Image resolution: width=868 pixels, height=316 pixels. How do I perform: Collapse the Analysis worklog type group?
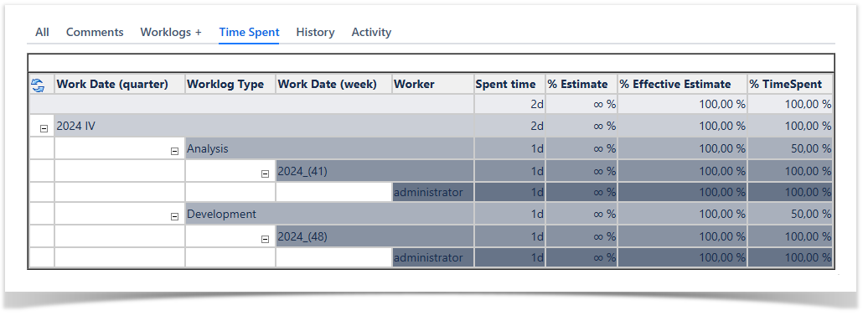(174, 151)
